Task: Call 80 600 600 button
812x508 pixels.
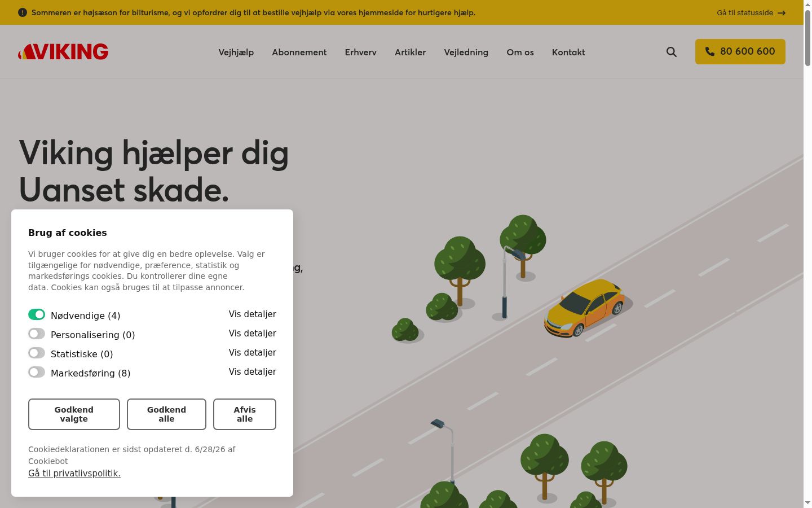Action: [x=740, y=51]
